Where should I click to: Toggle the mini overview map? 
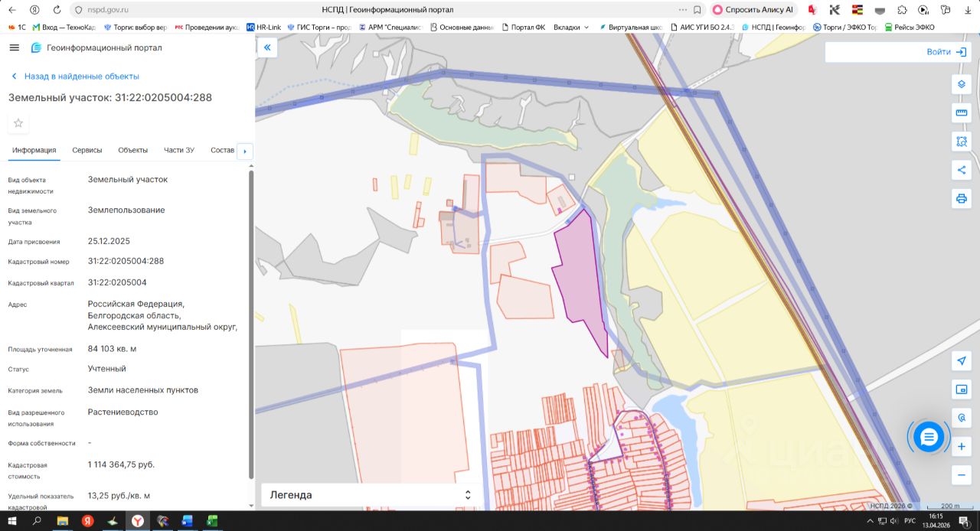click(961, 389)
